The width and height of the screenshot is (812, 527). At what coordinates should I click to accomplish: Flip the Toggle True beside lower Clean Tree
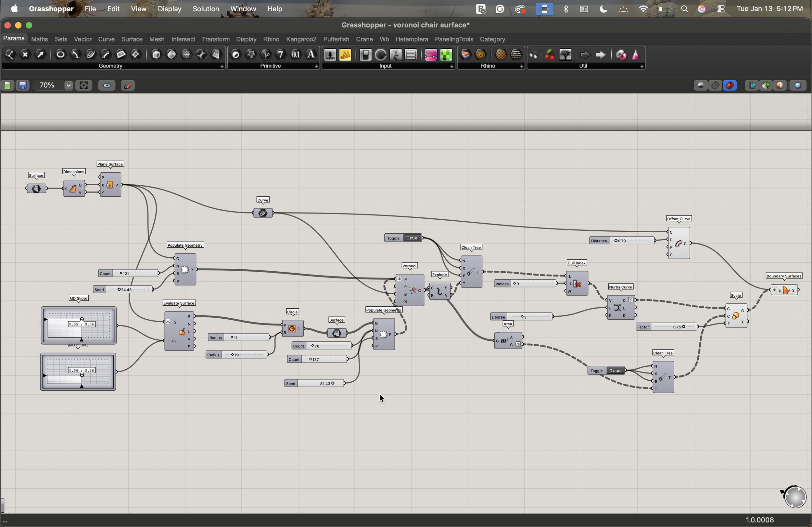(x=615, y=371)
